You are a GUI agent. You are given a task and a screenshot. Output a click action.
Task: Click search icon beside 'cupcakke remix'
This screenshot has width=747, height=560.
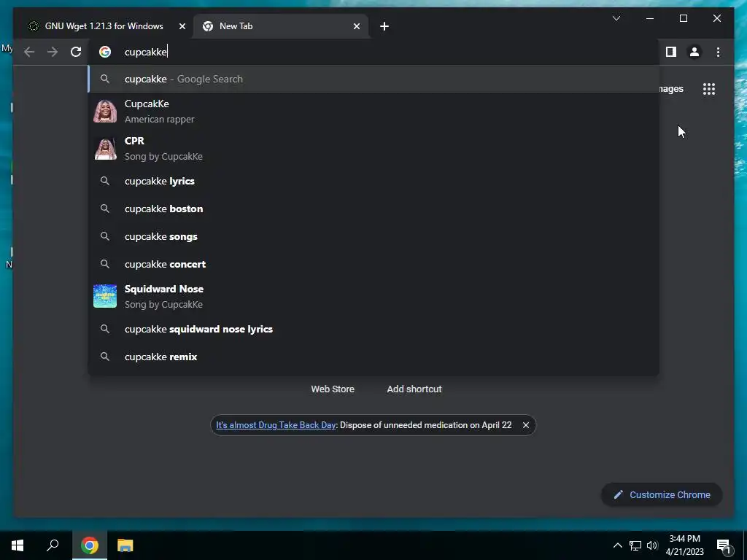(x=105, y=357)
